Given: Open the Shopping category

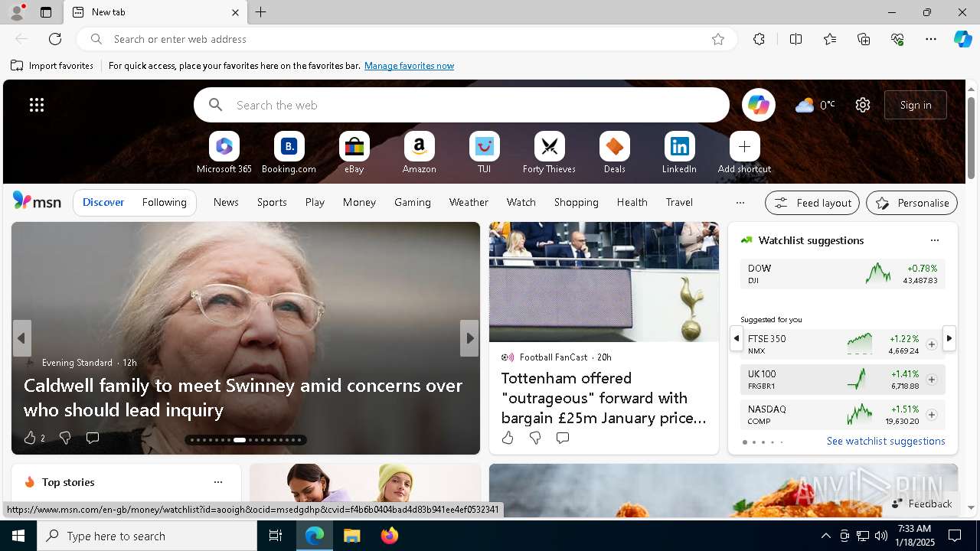Looking at the screenshot, I should pos(576,202).
